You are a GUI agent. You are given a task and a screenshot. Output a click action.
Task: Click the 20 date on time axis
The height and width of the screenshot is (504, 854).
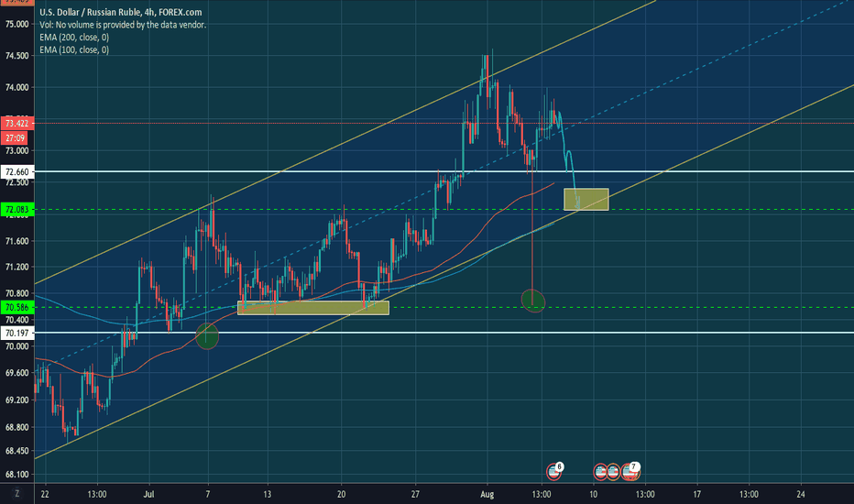coord(342,494)
